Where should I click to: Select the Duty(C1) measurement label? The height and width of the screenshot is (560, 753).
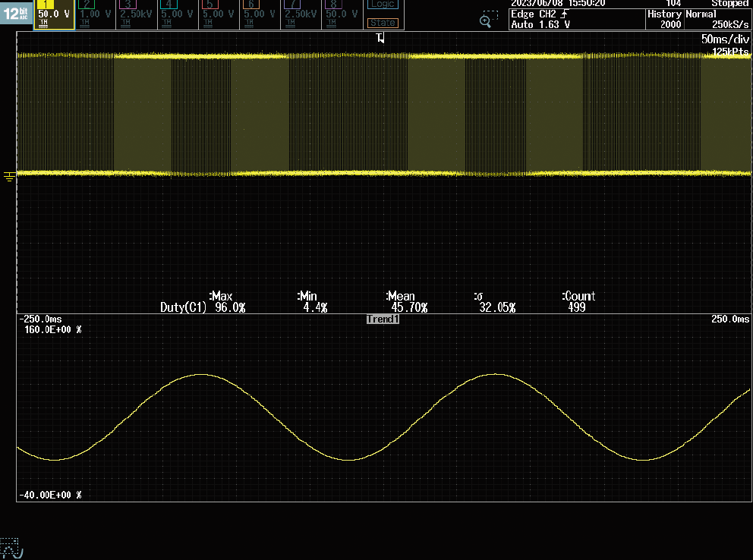pyautogui.click(x=183, y=307)
